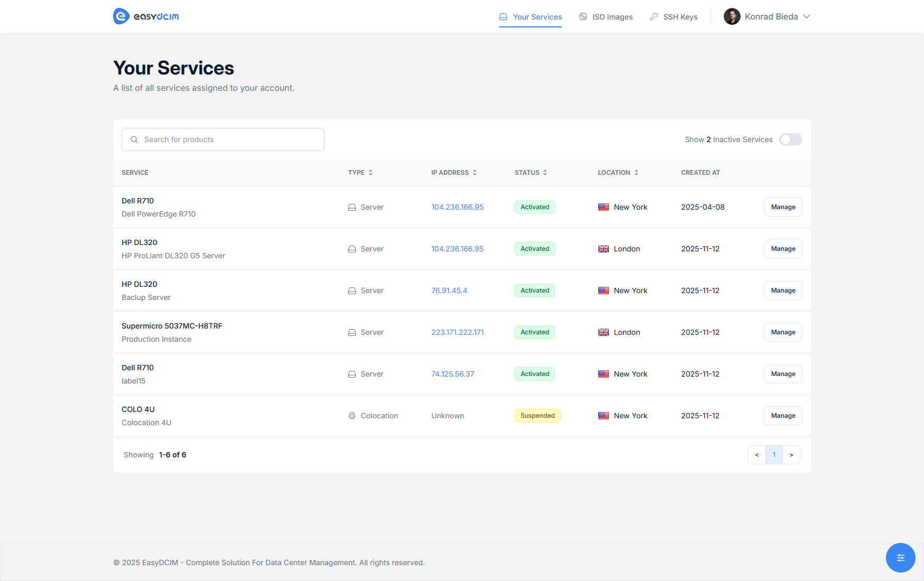Viewport: 924px width, 581px height.
Task: Open IP address link 223.171.222.171
Action: pos(457,332)
